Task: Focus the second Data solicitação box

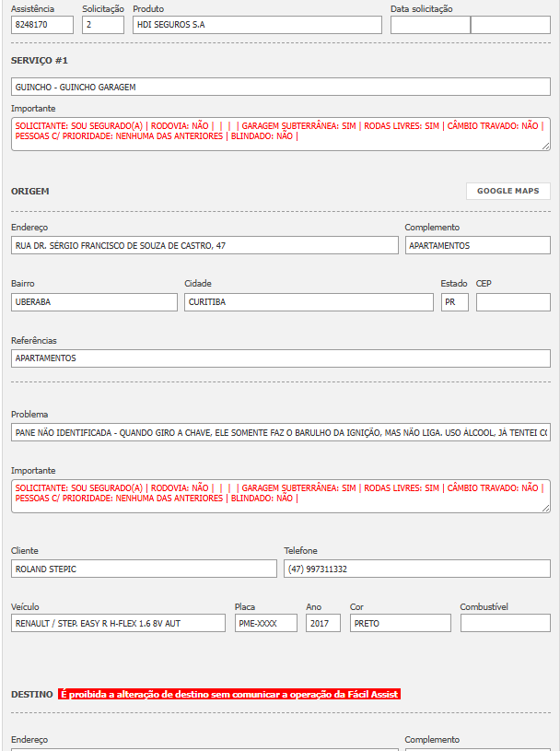Action: 510,25
